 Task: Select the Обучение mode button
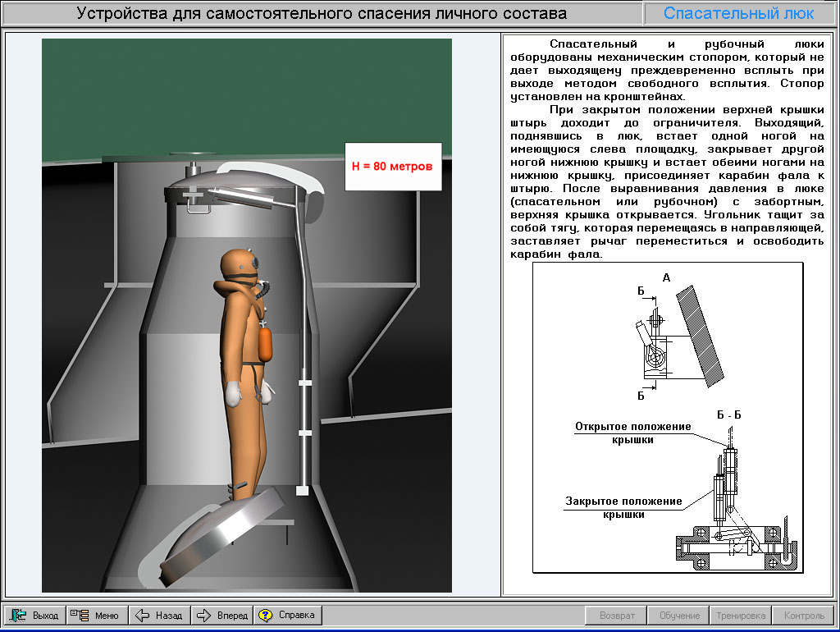pos(679,616)
